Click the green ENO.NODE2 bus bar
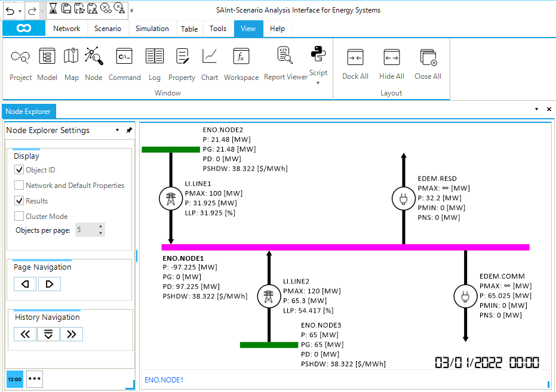556x392 pixels. [x=171, y=149]
